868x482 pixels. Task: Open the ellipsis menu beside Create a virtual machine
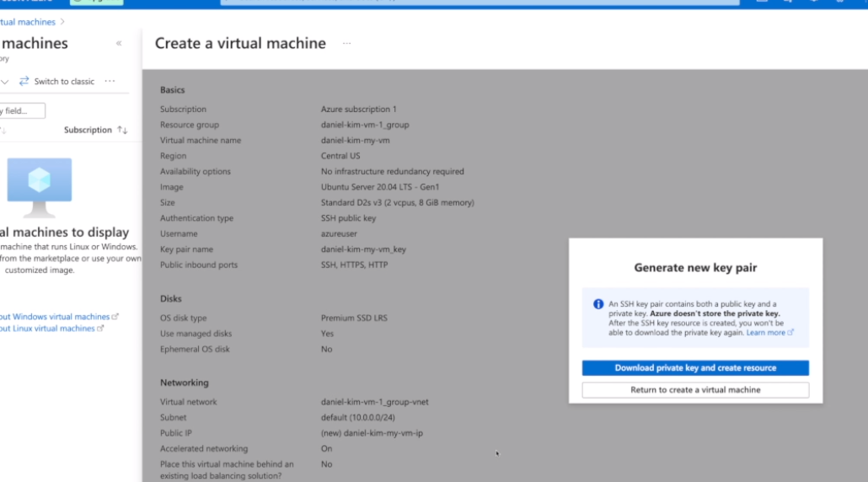point(346,43)
